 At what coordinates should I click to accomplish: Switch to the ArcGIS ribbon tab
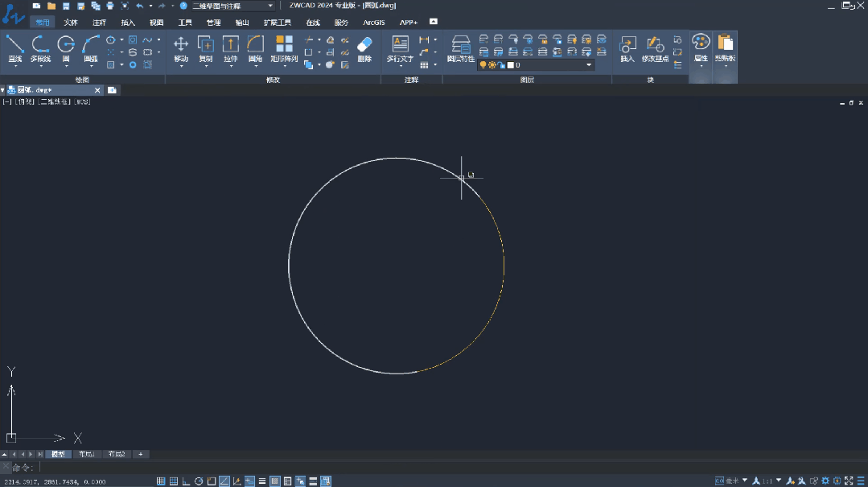coord(374,23)
